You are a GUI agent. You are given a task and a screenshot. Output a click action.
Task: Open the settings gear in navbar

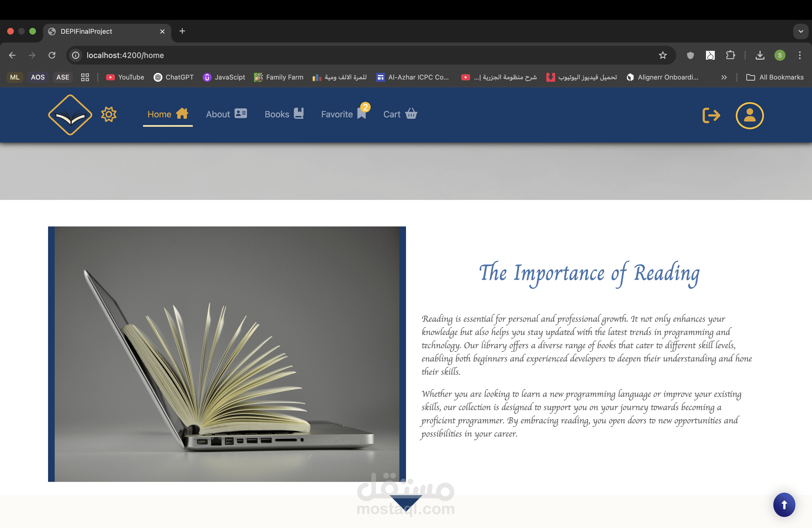[x=109, y=114]
